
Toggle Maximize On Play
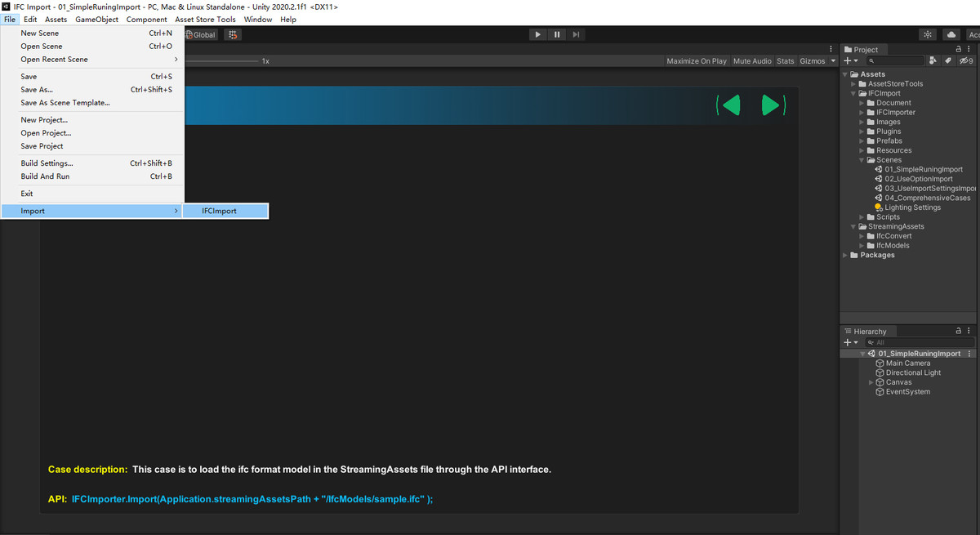click(x=696, y=61)
